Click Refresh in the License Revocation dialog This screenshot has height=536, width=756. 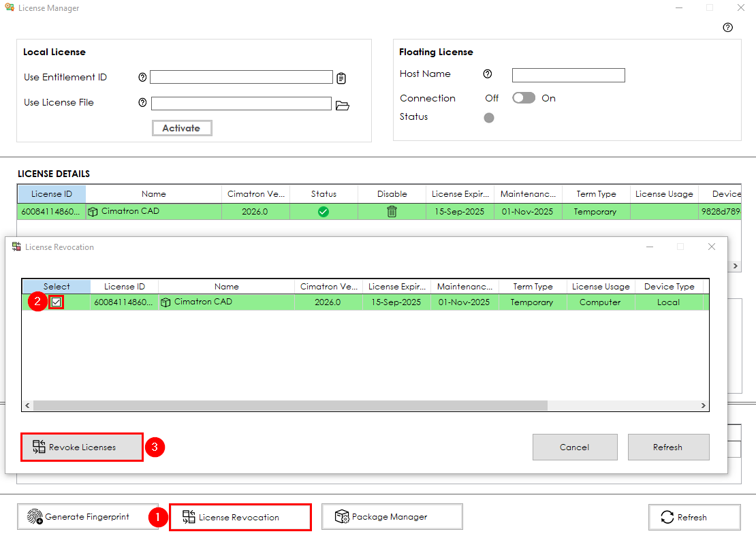click(x=667, y=447)
